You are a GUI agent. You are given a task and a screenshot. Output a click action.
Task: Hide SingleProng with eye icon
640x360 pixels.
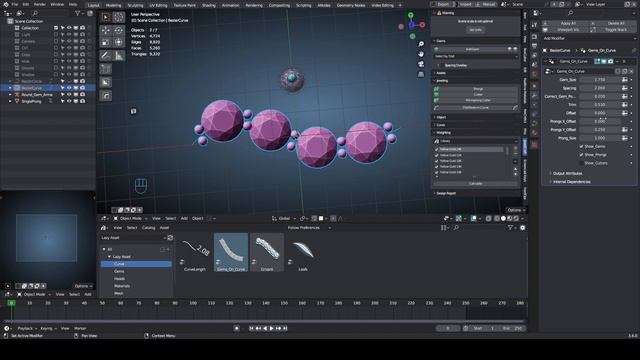pos(69,101)
